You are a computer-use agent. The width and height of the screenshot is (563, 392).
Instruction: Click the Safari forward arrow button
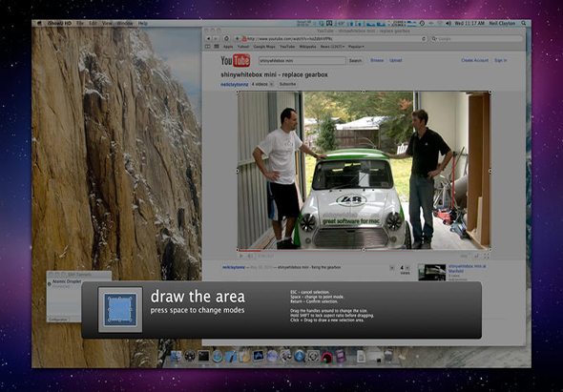(x=216, y=38)
